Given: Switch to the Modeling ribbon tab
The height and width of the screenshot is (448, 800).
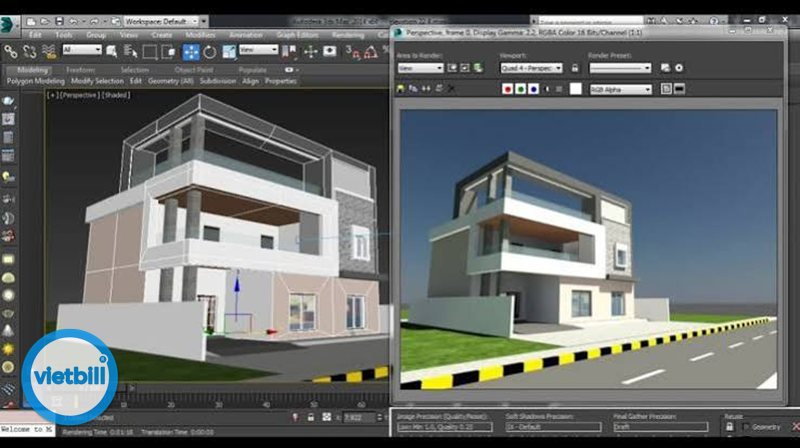Looking at the screenshot, I should tap(32, 70).
